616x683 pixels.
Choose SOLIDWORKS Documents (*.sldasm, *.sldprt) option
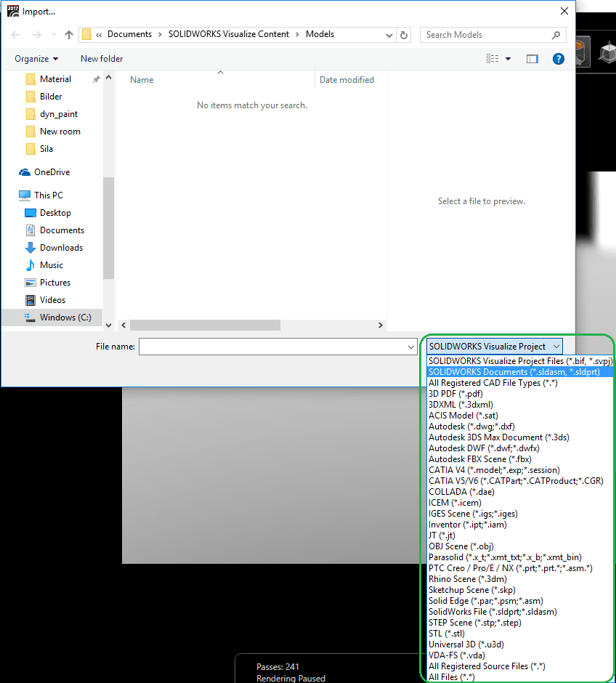pyautogui.click(x=514, y=372)
